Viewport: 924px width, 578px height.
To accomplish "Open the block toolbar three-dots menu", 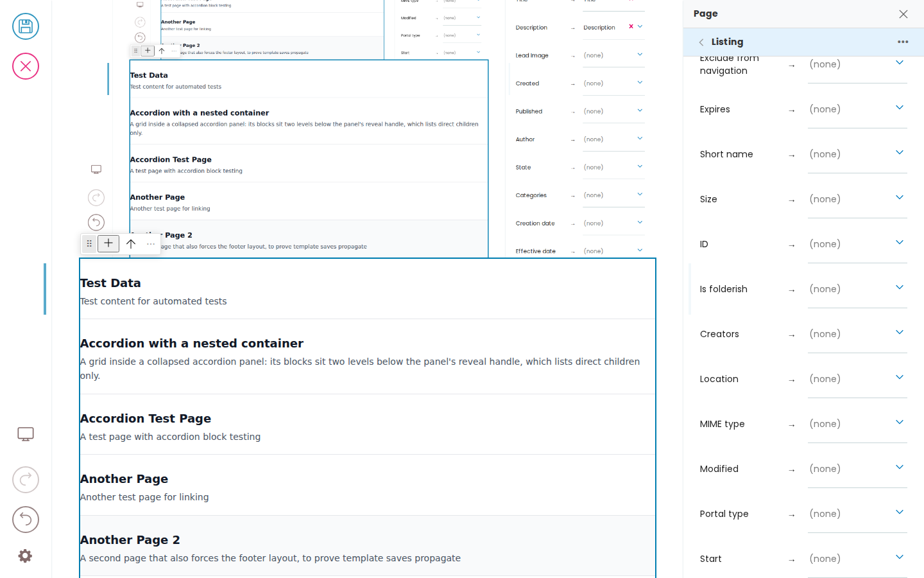I will click(x=151, y=244).
